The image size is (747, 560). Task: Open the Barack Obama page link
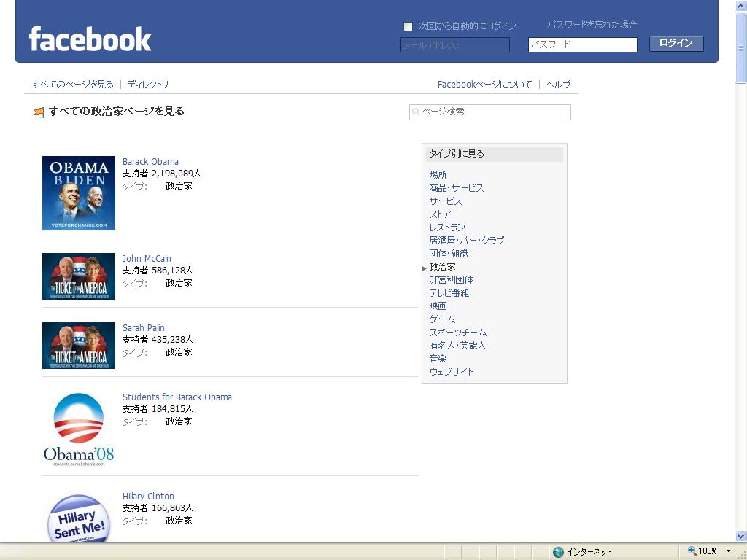150,161
